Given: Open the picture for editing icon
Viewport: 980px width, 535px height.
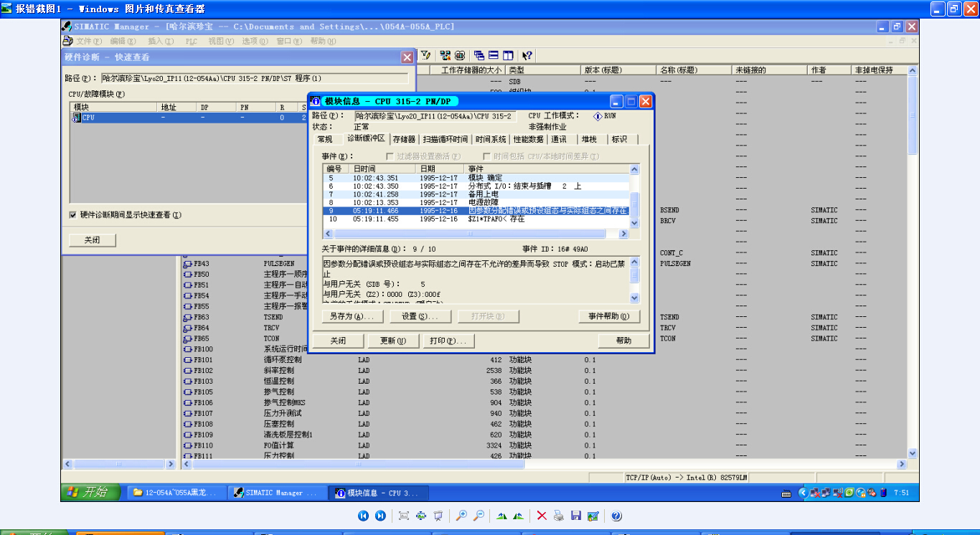Looking at the screenshot, I should [x=593, y=516].
